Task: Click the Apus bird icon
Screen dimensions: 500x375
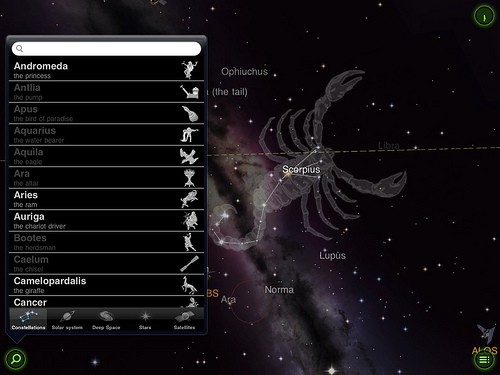Action: point(190,113)
